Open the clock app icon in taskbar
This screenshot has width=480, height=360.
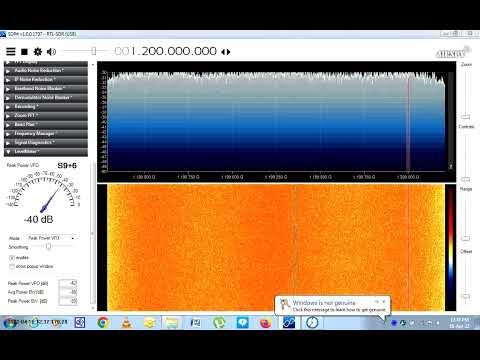[x=312, y=323]
